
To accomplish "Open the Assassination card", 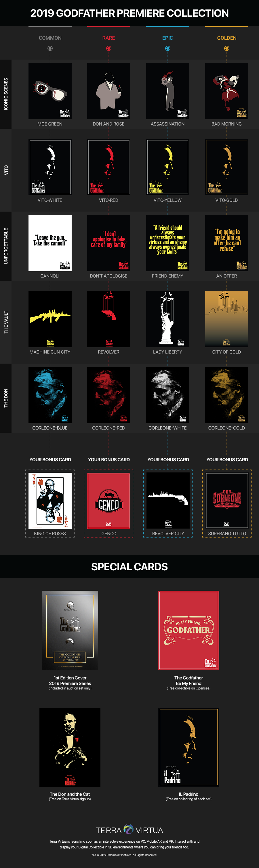I will click(168, 91).
